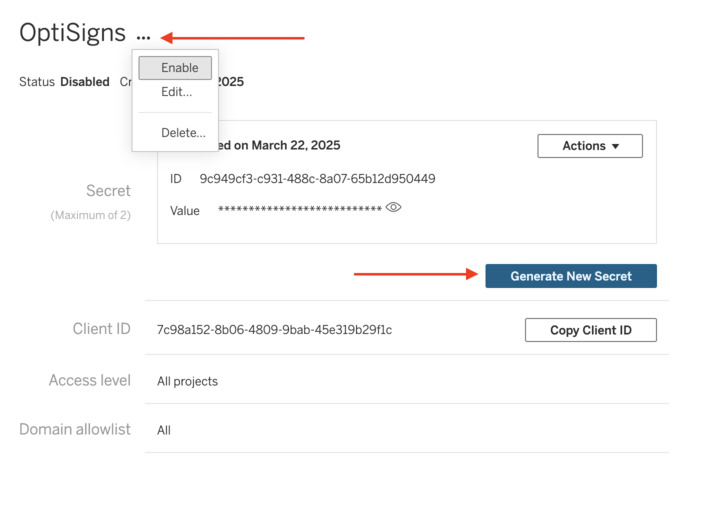Click the Client ID label
Screen dimensions: 714x506
tap(102, 329)
